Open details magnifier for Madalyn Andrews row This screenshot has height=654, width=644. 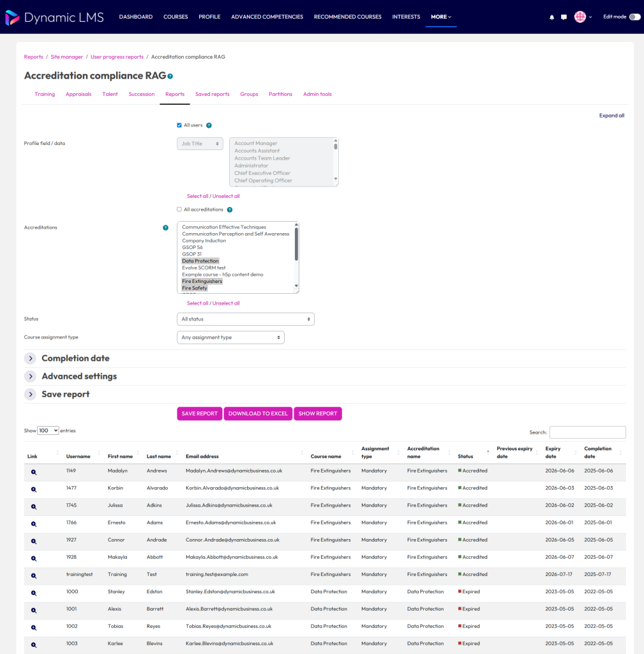(x=34, y=472)
